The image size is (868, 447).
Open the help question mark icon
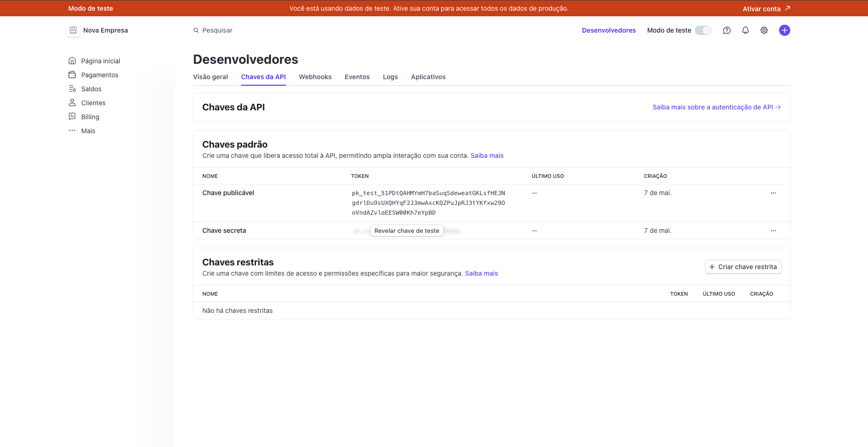pos(727,30)
